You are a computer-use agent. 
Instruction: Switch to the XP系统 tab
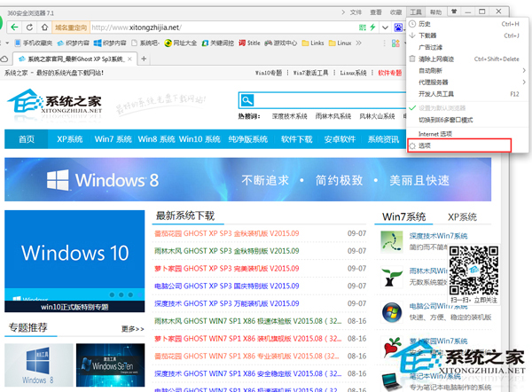(462, 216)
